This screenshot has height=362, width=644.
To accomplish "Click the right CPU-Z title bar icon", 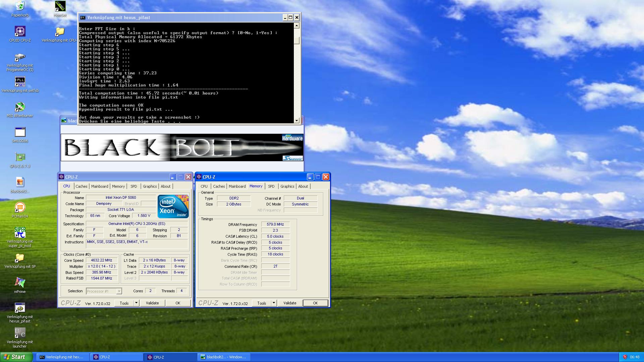I will point(199,177).
